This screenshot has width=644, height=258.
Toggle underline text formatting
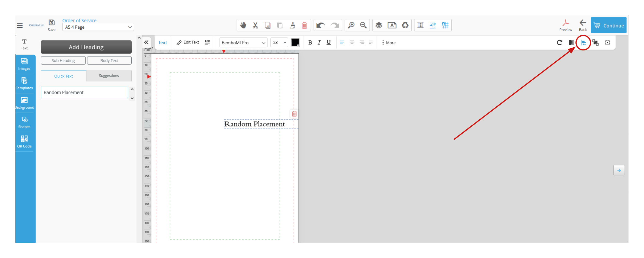328,42
